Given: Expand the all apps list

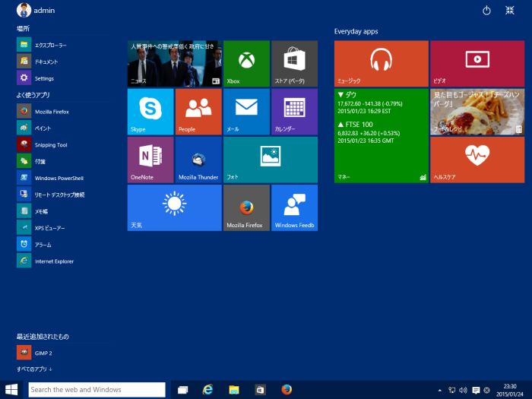Looking at the screenshot, I should tap(34, 369).
